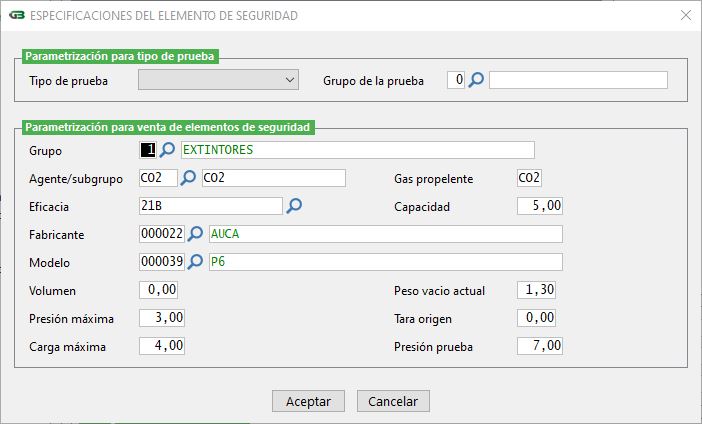Image resolution: width=702 pixels, height=424 pixels.
Task: Click the Fabricante code field 000022
Action: (162, 234)
